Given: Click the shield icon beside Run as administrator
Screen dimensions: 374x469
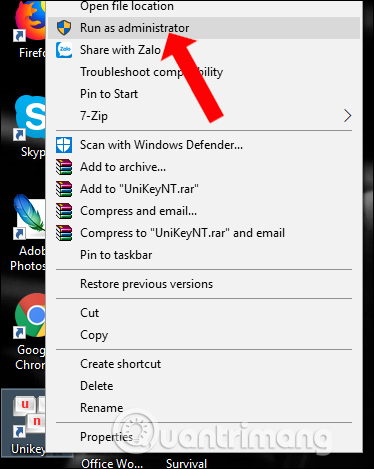Looking at the screenshot, I should (64, 28).
